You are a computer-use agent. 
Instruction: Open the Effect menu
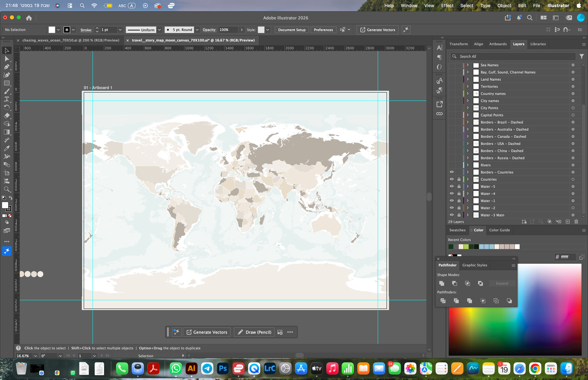(447, 5)
